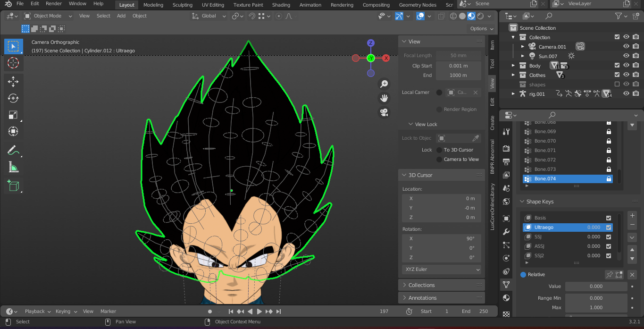
Task: Select the Select Box tool
Action: click(13, 46)
